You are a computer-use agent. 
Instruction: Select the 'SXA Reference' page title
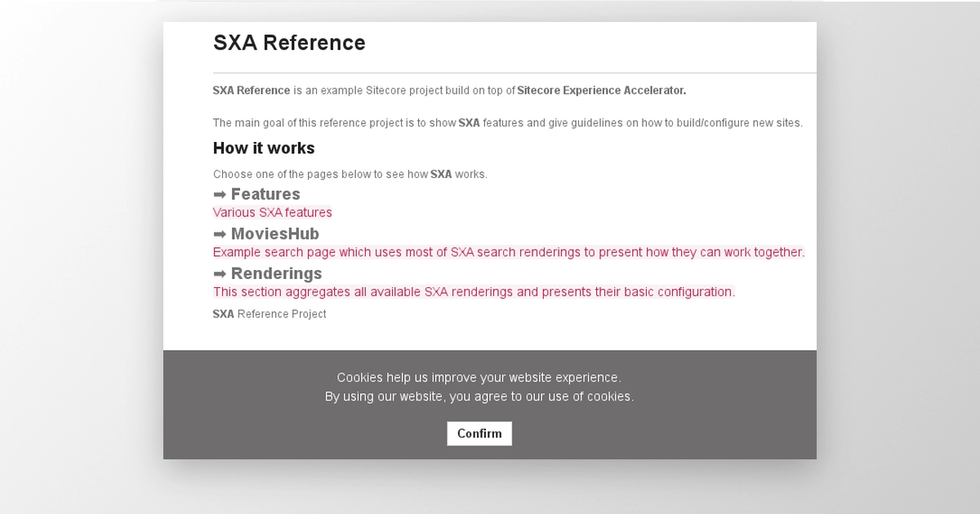289,42
